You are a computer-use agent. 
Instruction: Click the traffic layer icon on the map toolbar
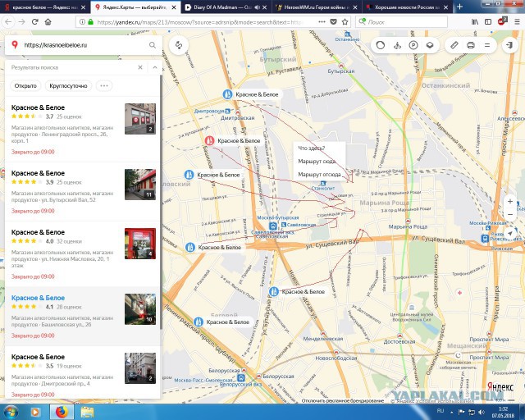click(381, 45)
